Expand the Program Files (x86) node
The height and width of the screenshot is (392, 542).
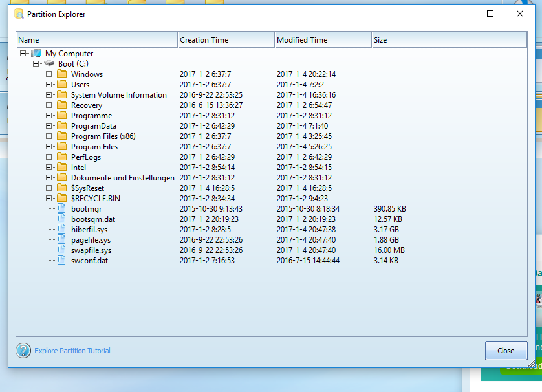(49, 136)
